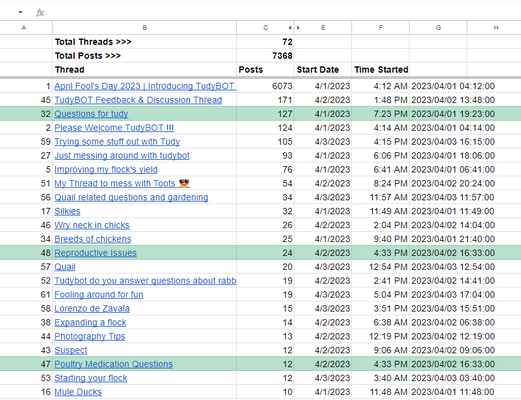Open Poultry Medication Questions link

click(x=113, y=364)
